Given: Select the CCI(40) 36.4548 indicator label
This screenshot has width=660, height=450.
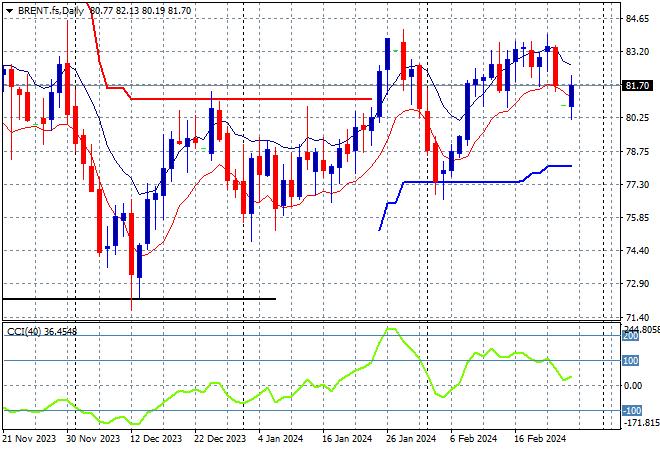Looking at the screenshot, I should pyautogui.click(x=42, y=332).
